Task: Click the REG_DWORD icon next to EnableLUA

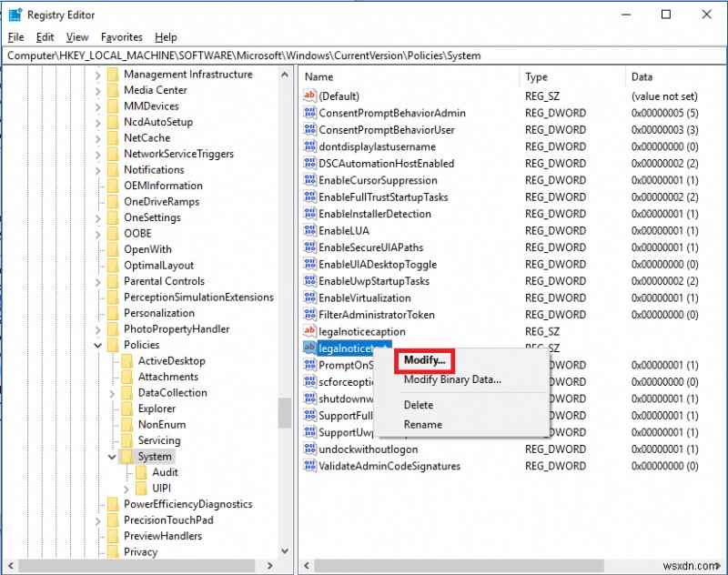Action: tap(312, 230)
